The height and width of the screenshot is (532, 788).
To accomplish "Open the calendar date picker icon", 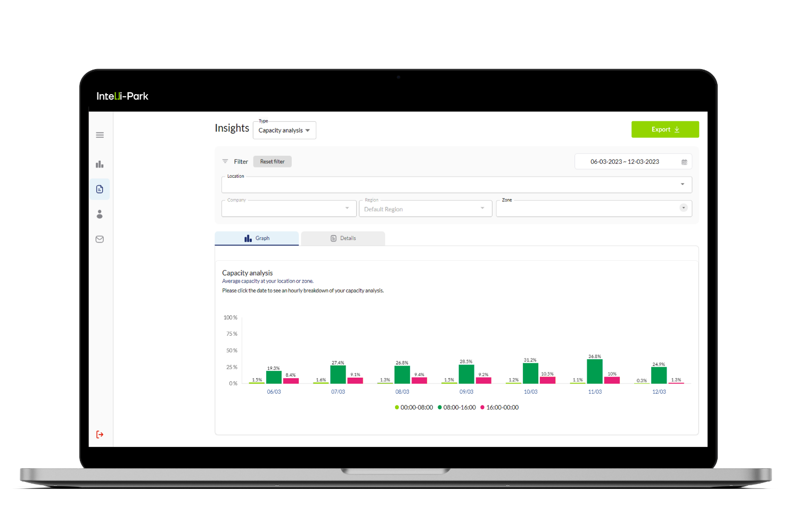I will click(684, 162).
